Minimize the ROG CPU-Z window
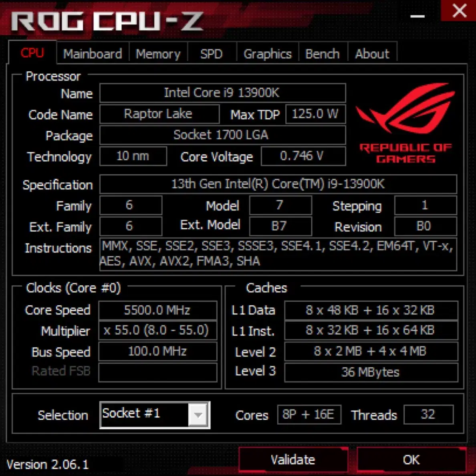This screenshot has height=476, width=476. point(418,16)
